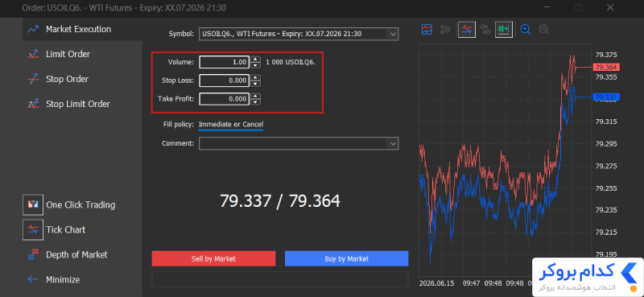Decrease Volume with down arrow
The width and height of the screenshot is (644, 297).
pos(255,65)
